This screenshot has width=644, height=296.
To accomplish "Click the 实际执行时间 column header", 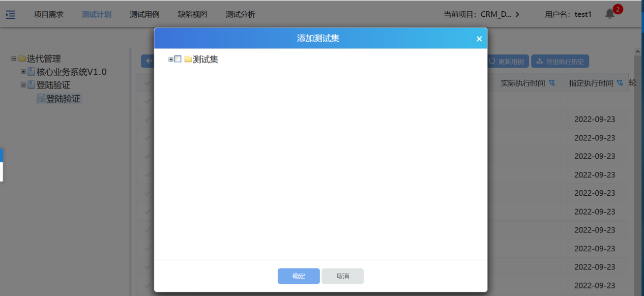I will [522, 83].
